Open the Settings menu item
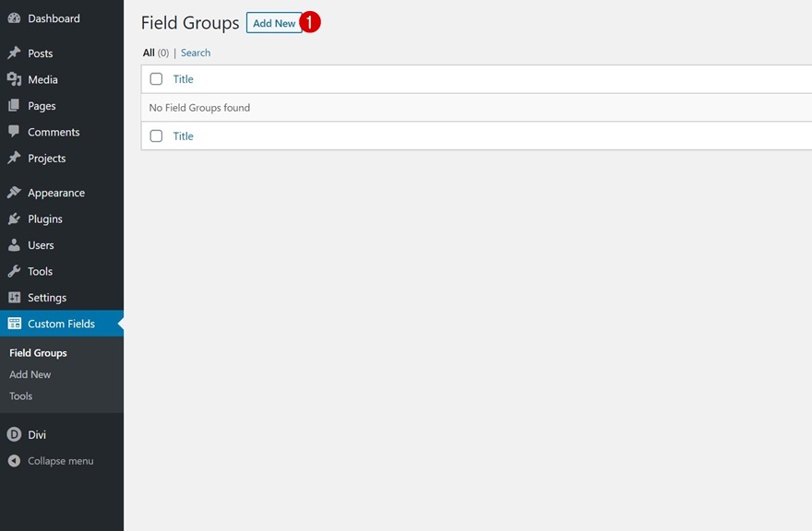812x531 pixels. click(x=47, y=298)
